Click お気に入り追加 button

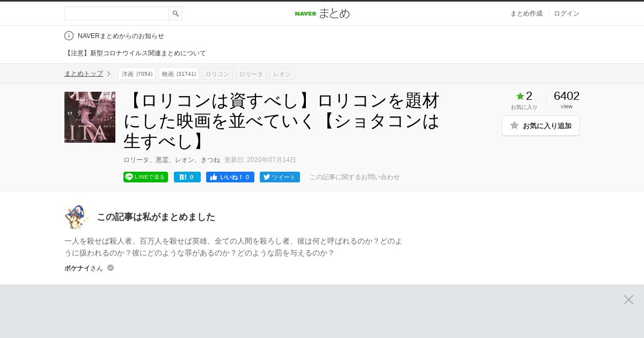pos(540,126)
